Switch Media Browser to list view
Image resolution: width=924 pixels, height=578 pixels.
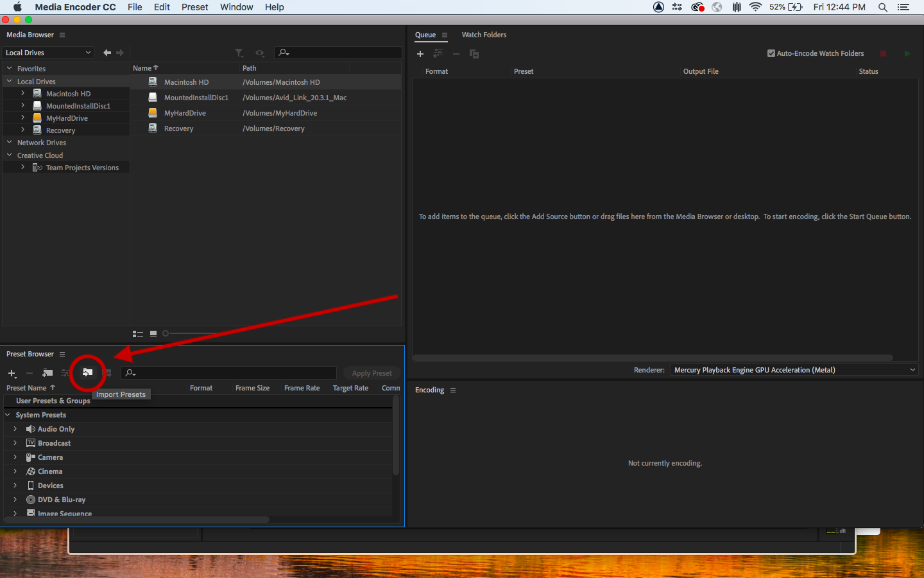[137, 333]
